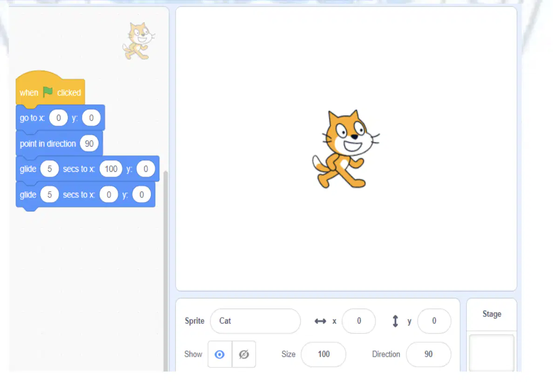Edit the 100 x value in first glide block
Screen dimensions: 553x392
click(x=111, y=169)
